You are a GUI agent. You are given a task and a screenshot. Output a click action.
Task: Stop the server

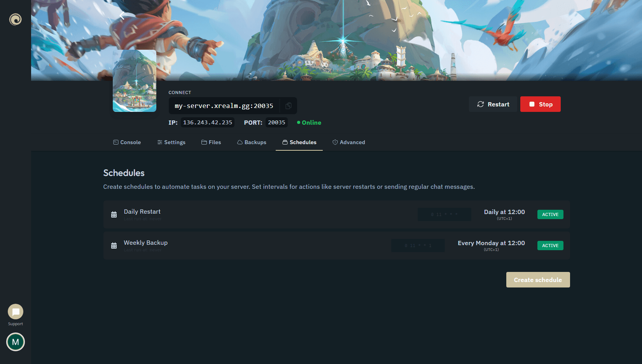click(x=540, y=104)
